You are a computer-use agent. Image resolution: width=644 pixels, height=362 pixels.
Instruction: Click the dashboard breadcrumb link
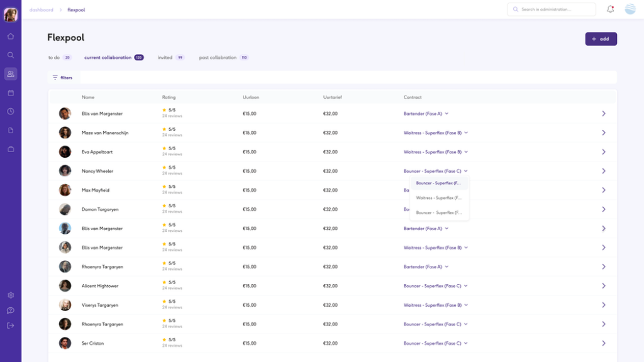click(x=41, y=10)
